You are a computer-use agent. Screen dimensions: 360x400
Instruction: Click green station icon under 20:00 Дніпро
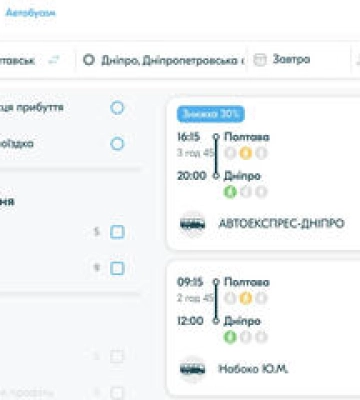click(x=230, y=192)
